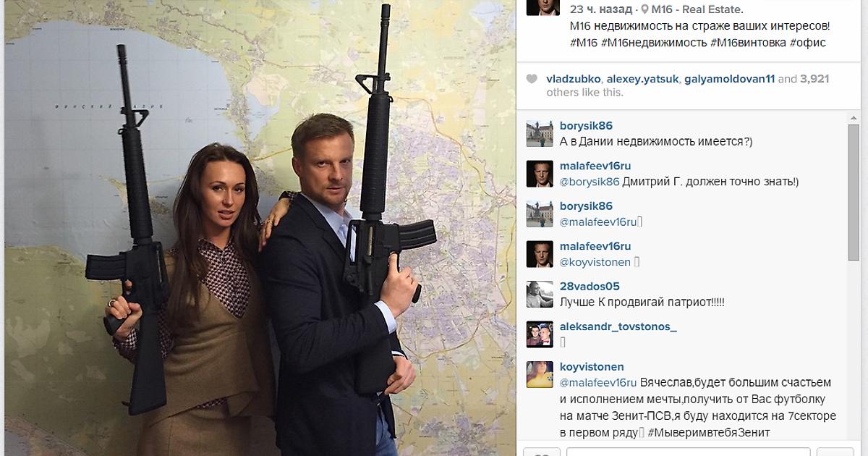868x456 pixels.
Task: Click the photo of the two people with rifles
Action: (258, 228)
